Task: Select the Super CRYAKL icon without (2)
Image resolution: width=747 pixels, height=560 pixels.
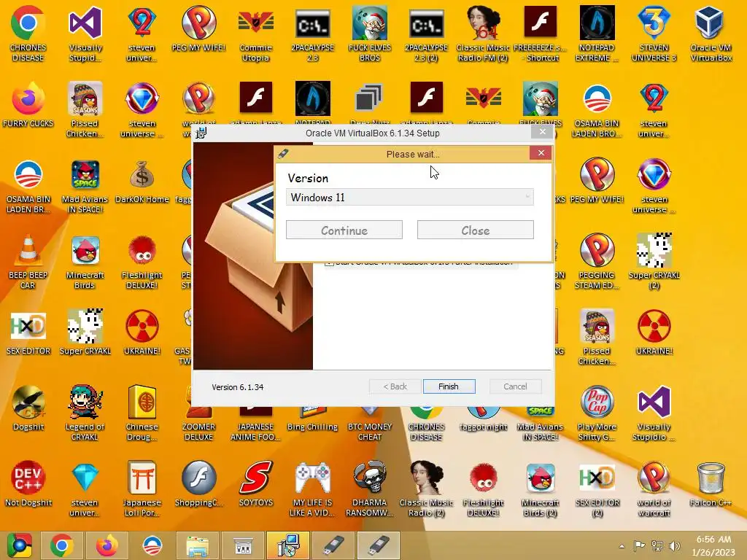Action: click(85, 332)
